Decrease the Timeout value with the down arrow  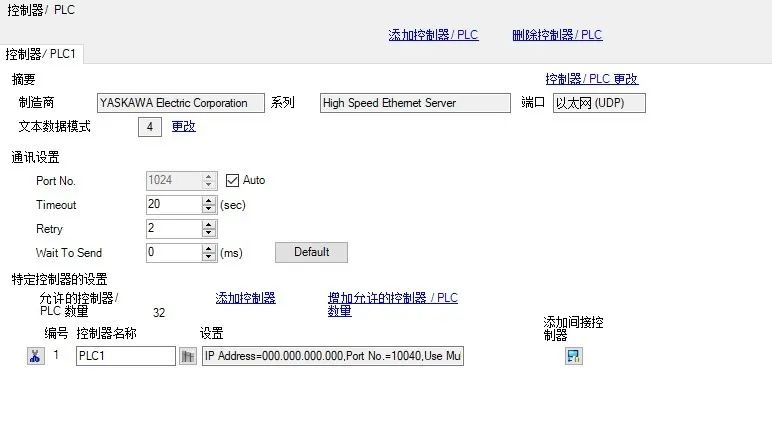(209, 209)
